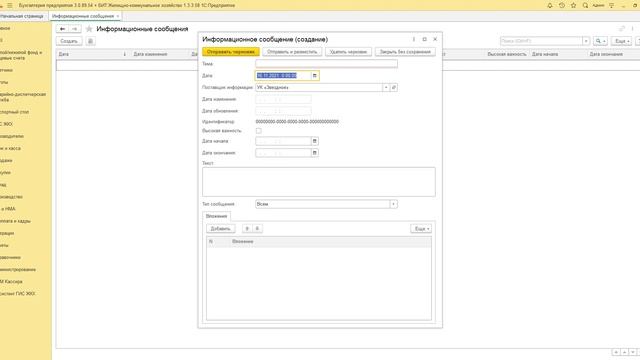640x360 pixels.
Task: Click the Высокая важность column header
Action: click(507, 54)
